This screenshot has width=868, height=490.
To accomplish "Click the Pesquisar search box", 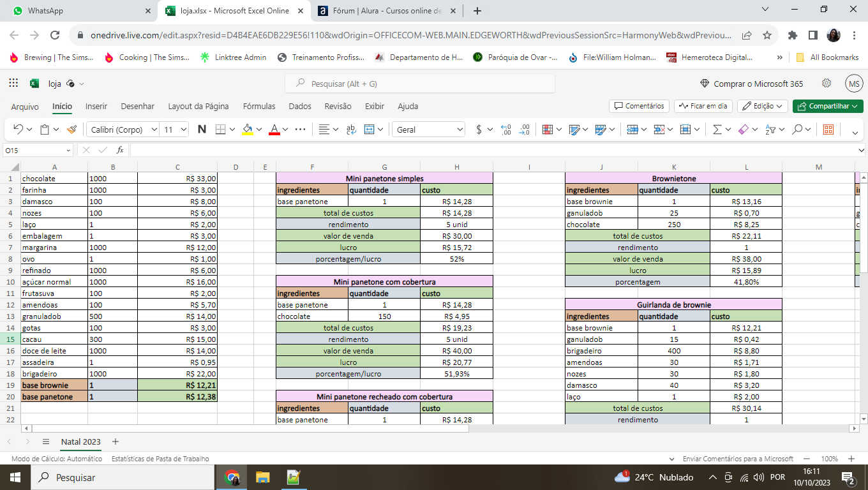I will (x=420, y=84).
